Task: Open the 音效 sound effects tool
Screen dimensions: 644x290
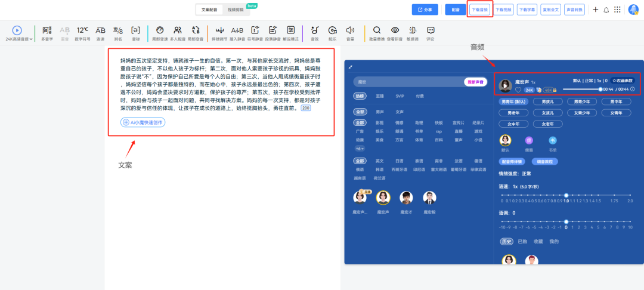Action: point(315,33)
